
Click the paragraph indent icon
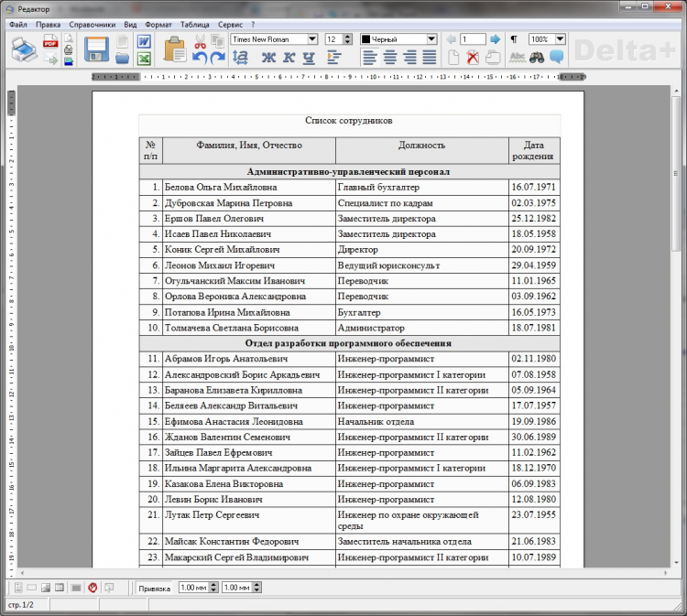pyautogui.click(x=333, y=58)
